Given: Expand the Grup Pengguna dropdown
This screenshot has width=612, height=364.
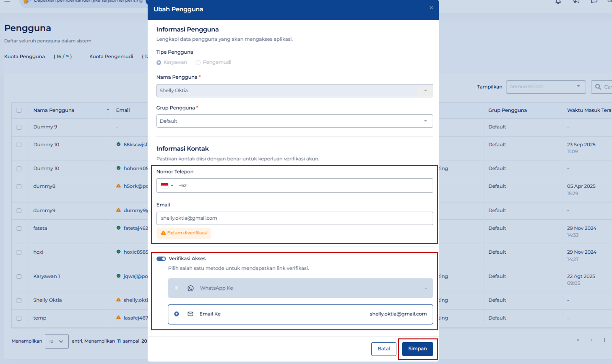Looking at the screenshot, I should click(294, 121).
